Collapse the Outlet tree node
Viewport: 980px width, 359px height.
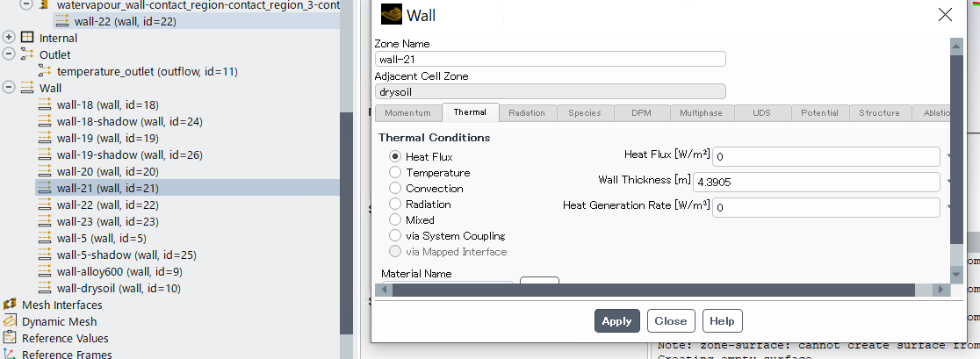click(10, 54)
